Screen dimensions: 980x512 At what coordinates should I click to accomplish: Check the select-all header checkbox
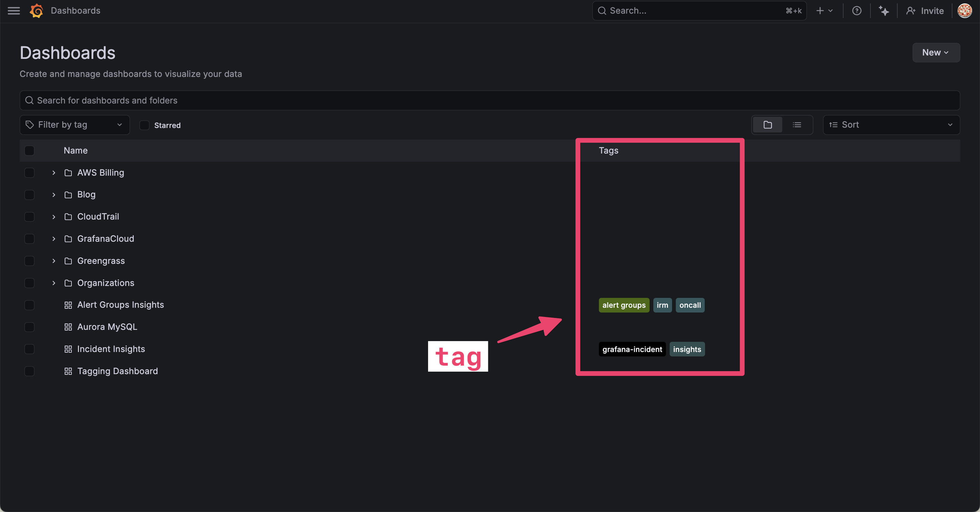tap(29, 151)
